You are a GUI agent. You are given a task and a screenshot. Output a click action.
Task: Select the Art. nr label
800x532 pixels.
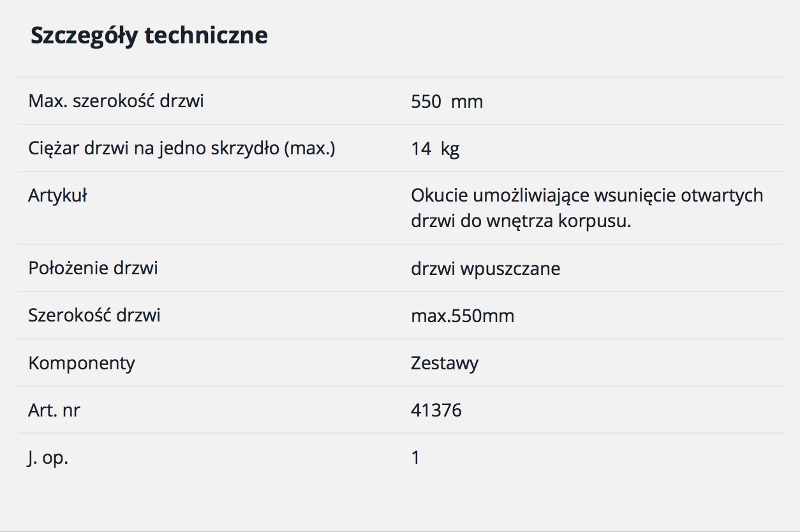54,410
